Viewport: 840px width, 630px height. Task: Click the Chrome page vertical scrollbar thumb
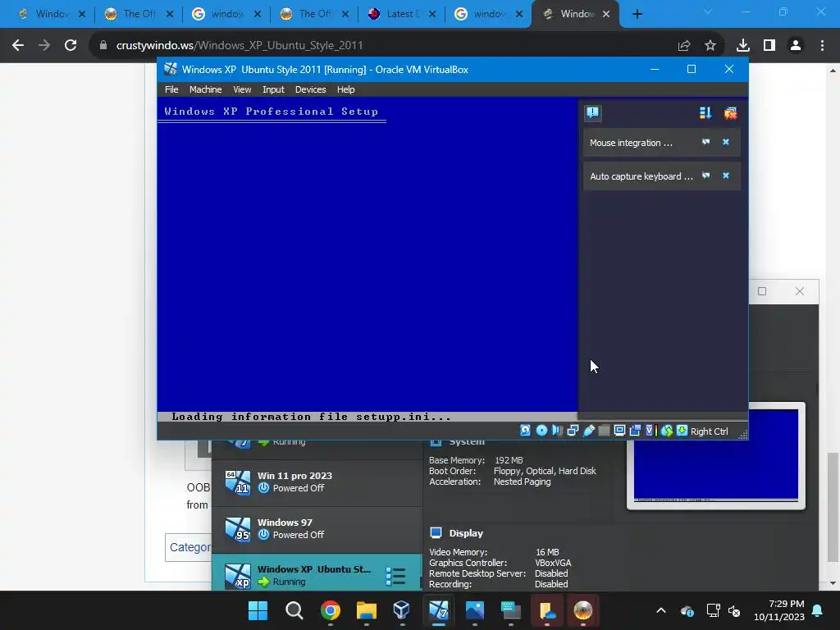tap(833, 508)
